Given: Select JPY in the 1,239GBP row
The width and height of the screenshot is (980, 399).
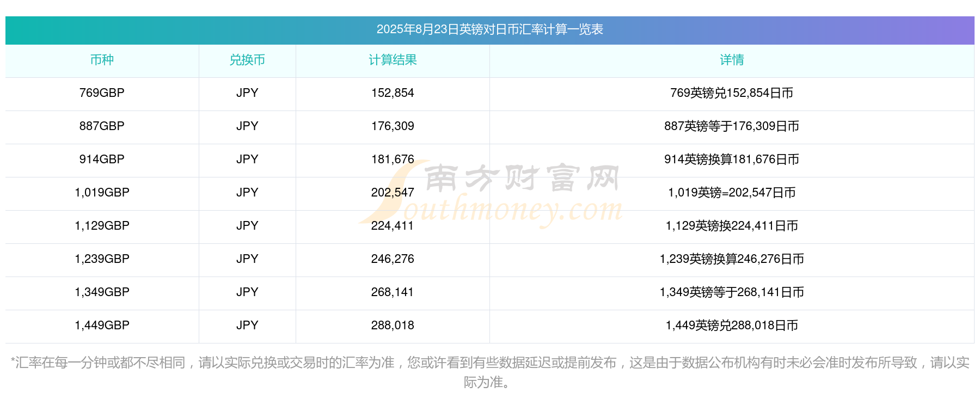Looking at the screenshot, I should 247,259.
